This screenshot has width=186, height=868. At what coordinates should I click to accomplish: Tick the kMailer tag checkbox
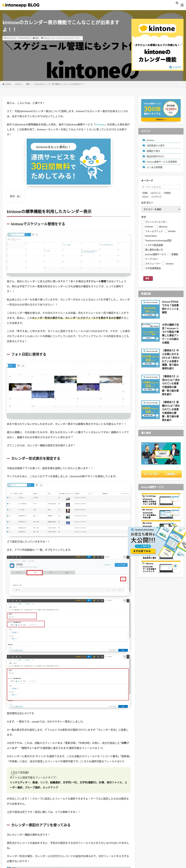(x=165, y=231)
